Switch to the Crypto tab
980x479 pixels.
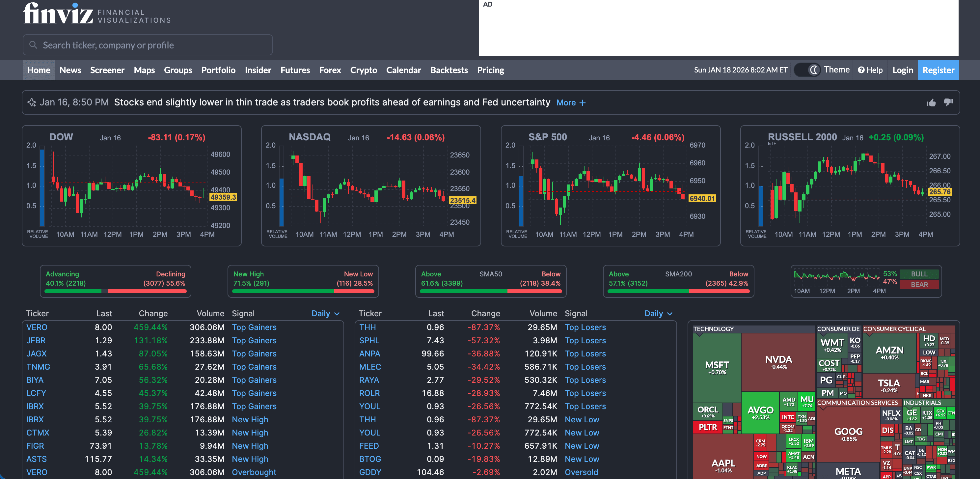tap(363, 70)
